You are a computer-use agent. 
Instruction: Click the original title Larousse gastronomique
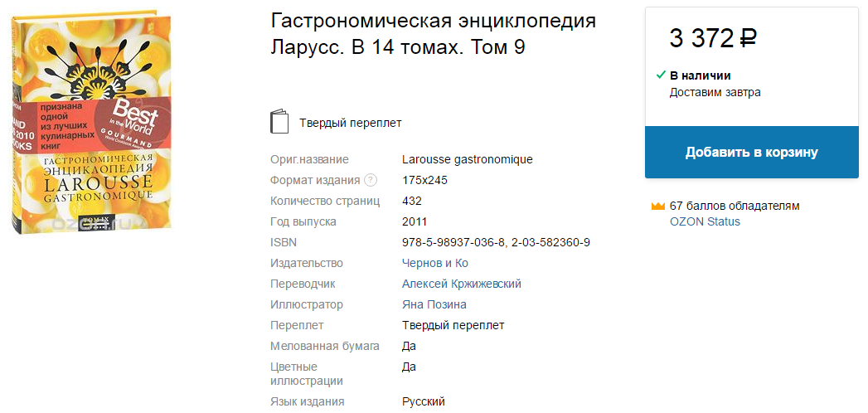click(467, 159)
